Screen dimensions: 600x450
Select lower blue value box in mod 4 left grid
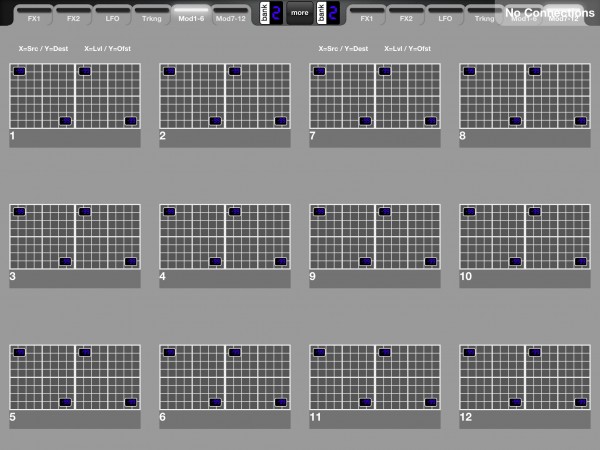(x=215, y=261)
